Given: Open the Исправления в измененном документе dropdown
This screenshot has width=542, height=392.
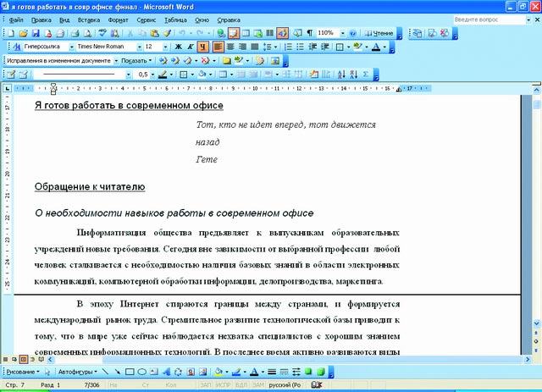Looking at the screenshot, I should click(116, 60).
